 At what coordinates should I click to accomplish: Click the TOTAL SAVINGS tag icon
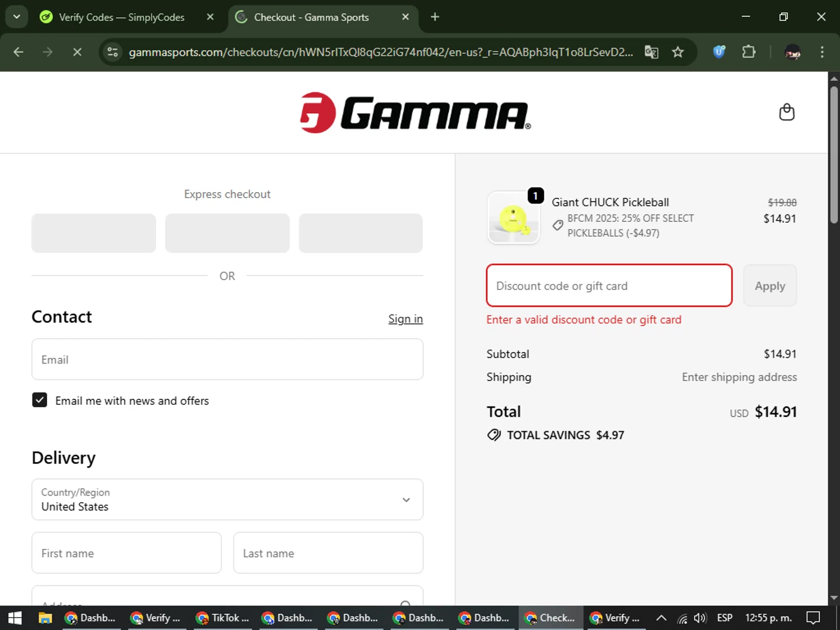[x=494, y=435]
